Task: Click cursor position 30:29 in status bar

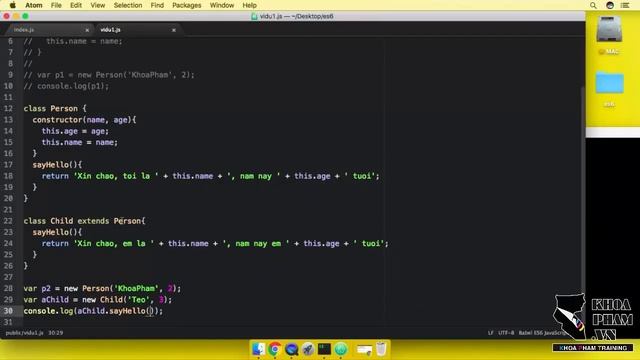Action: [56, 333]
